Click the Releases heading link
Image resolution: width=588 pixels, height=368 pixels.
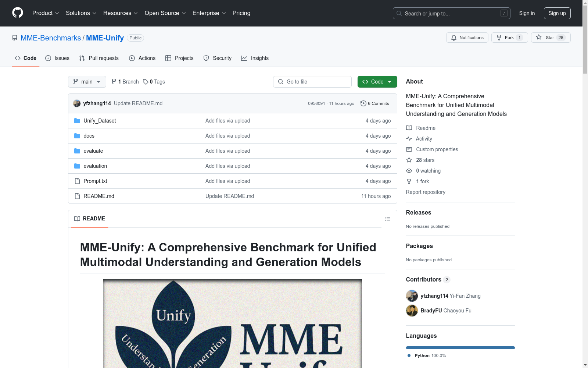click(x=419, y=212)
